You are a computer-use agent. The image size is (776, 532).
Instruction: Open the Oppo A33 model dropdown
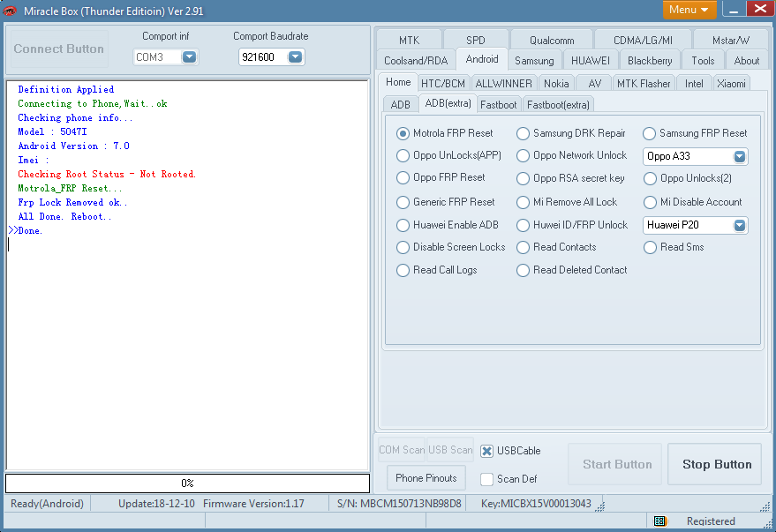pos(740,157)
